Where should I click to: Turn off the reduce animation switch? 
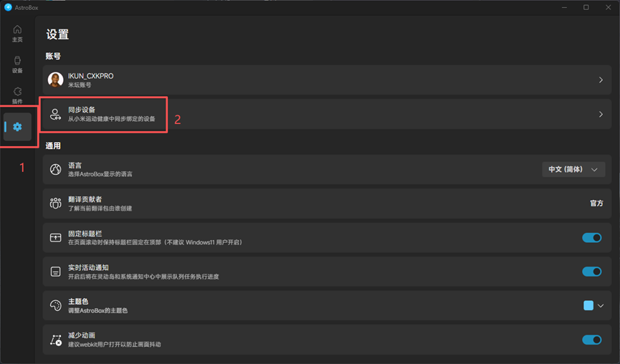pyautogui.click(x=591, y=340)
